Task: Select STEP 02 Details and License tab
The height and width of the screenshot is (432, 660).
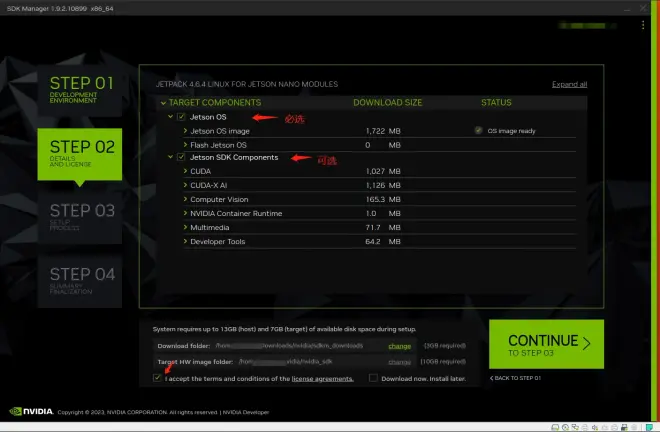Action: [x=80, y=154]
